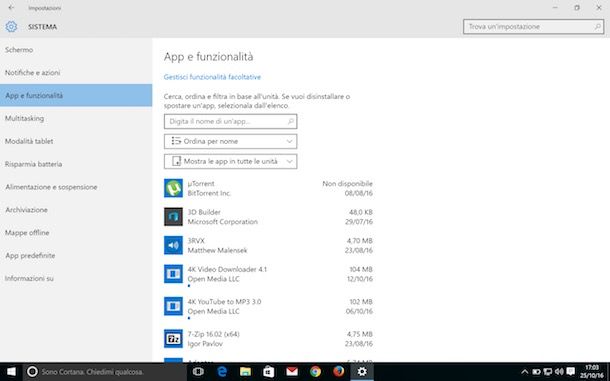Select 4K YouTube to MP3 3.0 entry
Image resolution: width=610 pixels, height=381 pixels.
pos(224,302)
